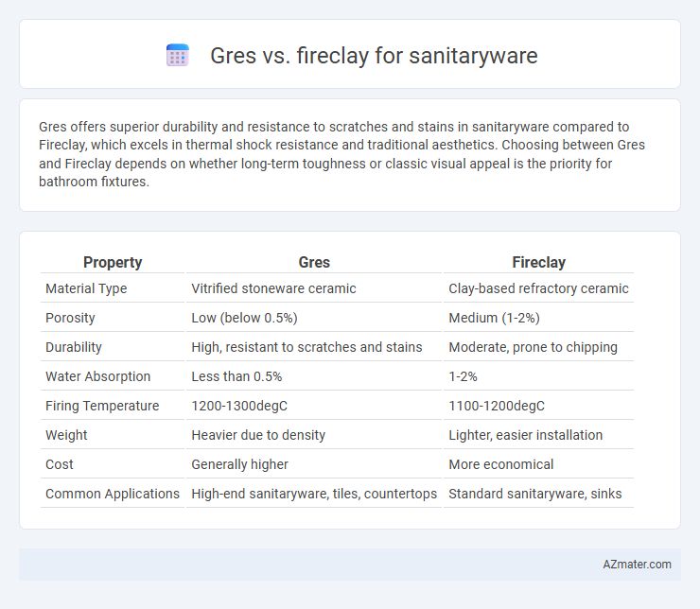Image resolution: width=700 pixels, height=609 pixels.
Task: Select the 'Property' column header
Action: 113,262
